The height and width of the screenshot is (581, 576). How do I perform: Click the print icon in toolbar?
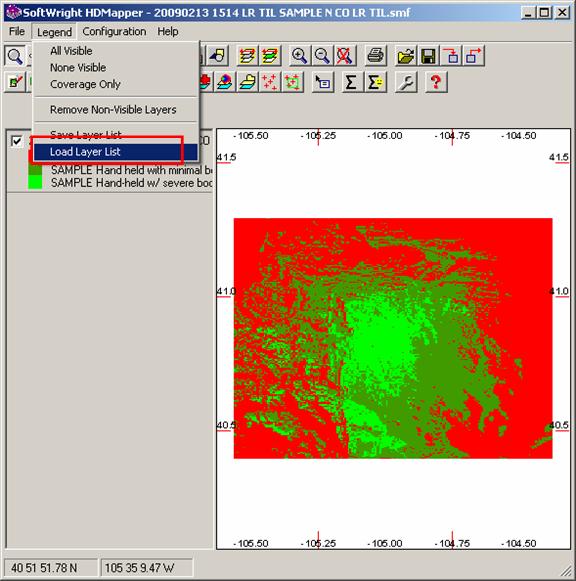376,56
